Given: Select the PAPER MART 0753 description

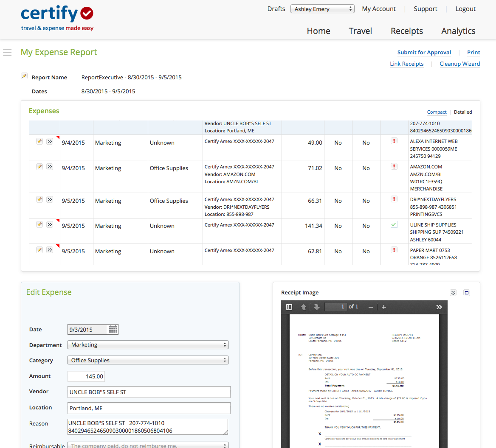Looking at the screenshot, I should point(430,250).
